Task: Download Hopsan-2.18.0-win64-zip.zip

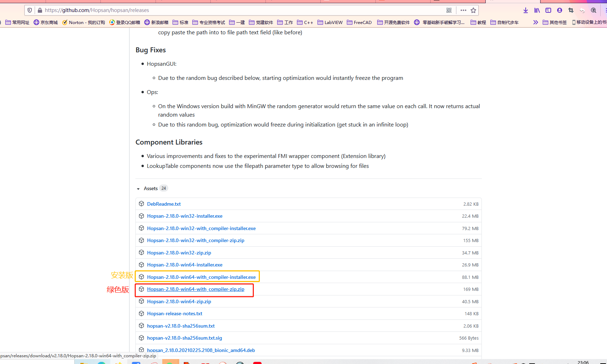Action: pos(179,301)
